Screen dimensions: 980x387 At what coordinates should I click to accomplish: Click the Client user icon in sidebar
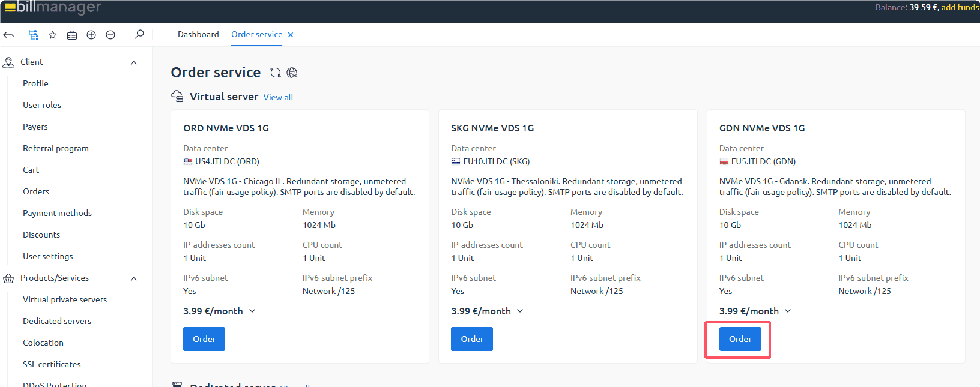8,62
